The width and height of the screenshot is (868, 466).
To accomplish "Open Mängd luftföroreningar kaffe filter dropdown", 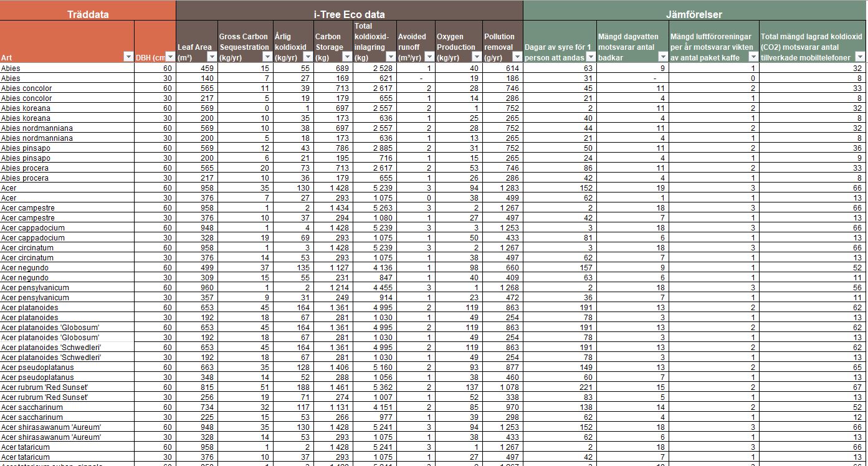I will [x=753, y=57].
